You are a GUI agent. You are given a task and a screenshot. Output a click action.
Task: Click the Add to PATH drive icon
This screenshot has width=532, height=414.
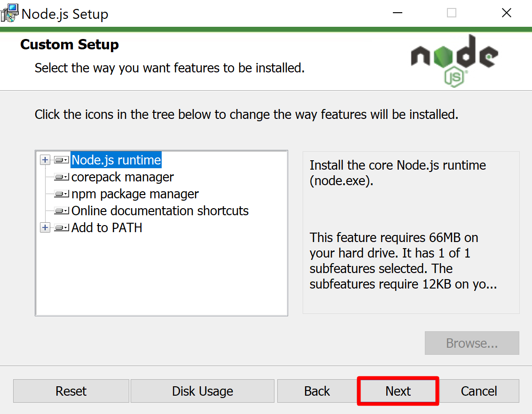click(62, 228)
